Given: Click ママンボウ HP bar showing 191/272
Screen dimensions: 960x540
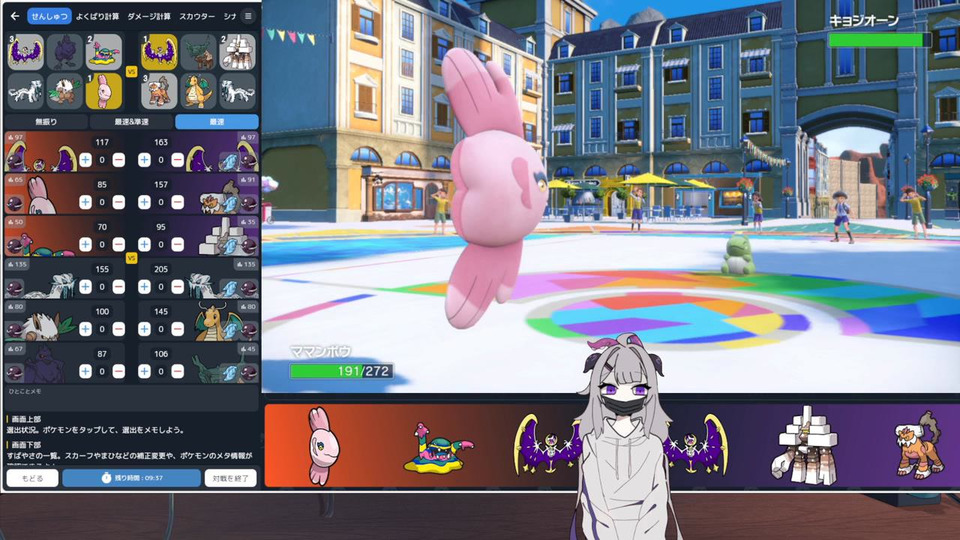Looking at the screenshot, I should coord(341,371).
